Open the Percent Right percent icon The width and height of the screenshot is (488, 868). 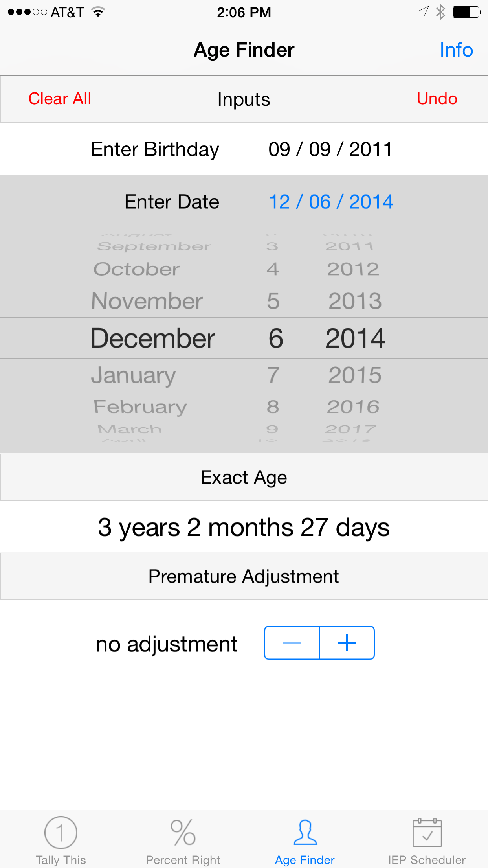pyautogui.click(x=183, y=832)
